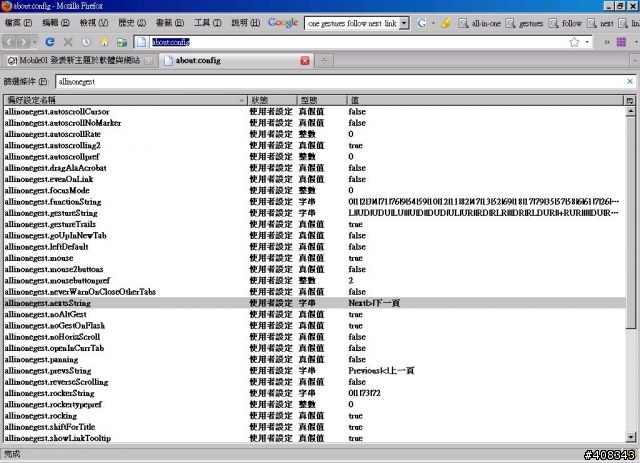This screenshot has width=640, height=463.
Task: Click the scrollbar down arrow
Action: [631, 437]
